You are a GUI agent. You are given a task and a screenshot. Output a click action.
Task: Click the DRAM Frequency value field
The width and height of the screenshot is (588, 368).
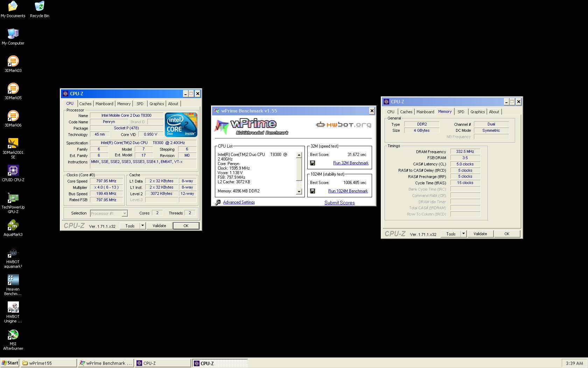click(x=465, y=152)
